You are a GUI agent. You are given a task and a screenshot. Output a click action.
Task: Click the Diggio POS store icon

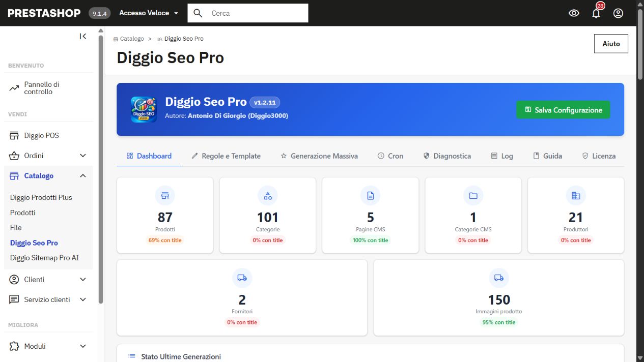click(14, 136)
